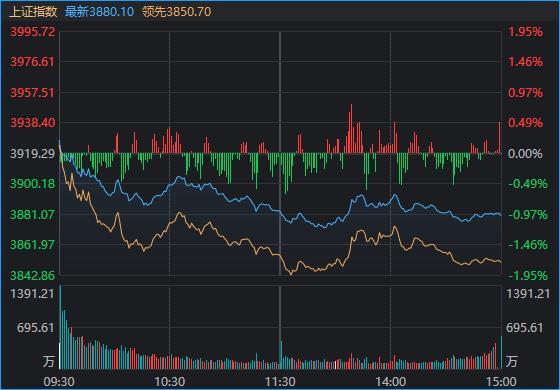The height and width of the screenshot is (390, 560).
Task: Click the 1.95% top percentage label
Action: [525, 32]
